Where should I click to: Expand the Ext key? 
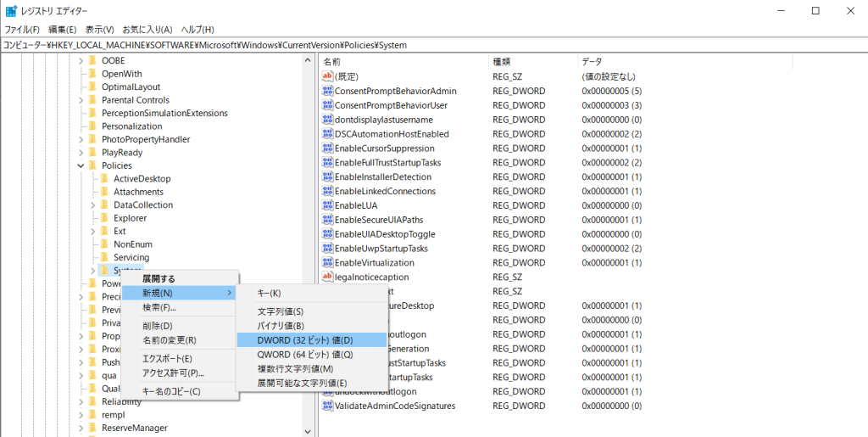click(x=93, y=232)
